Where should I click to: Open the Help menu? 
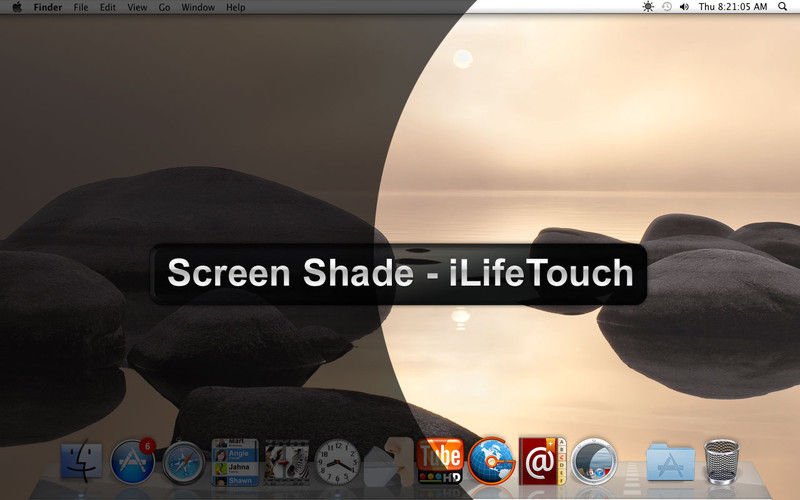coord(236,7)
